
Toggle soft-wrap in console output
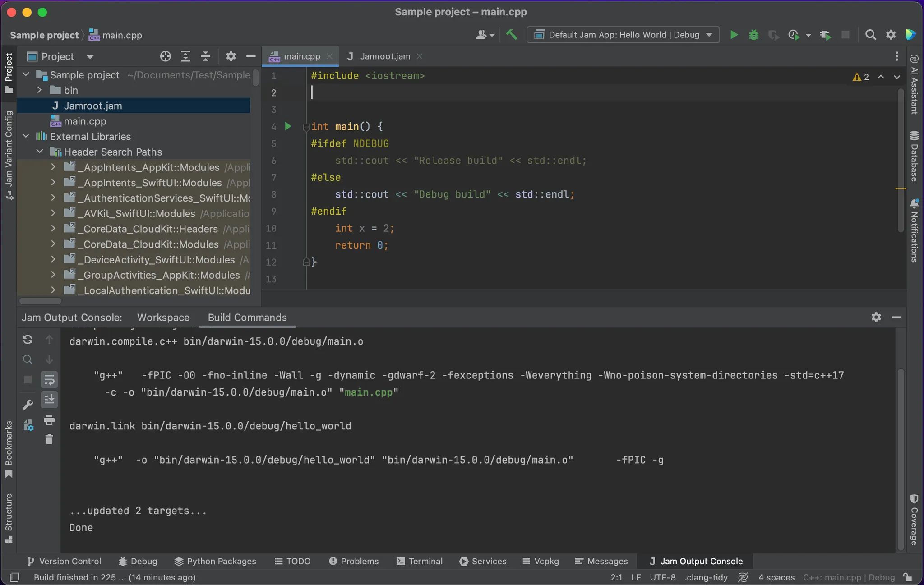(x=49, y=380)
